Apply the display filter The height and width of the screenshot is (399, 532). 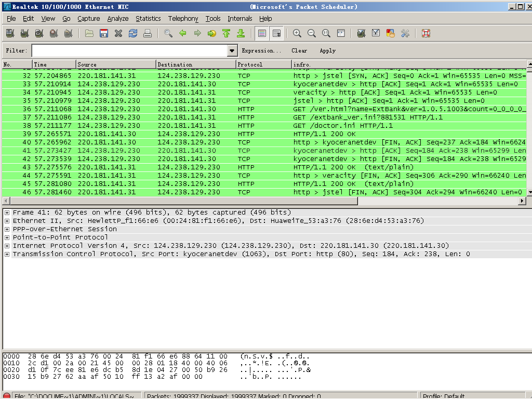327,50
